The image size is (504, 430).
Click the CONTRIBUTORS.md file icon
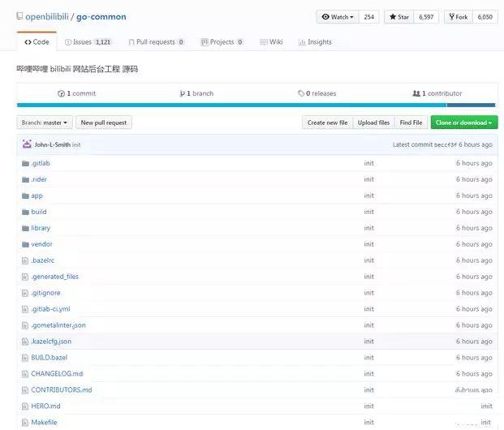(x=25, y=390)
